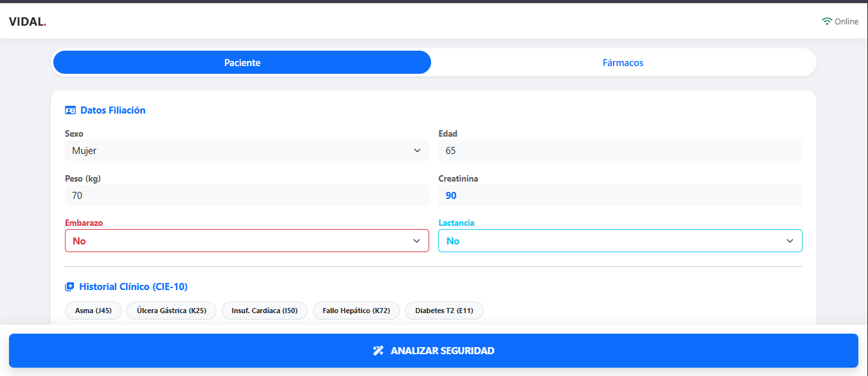The width and height of the screenshot is (868, 376).
Task: Open the Sexo dropdown
Action: [x=247, y=151]
